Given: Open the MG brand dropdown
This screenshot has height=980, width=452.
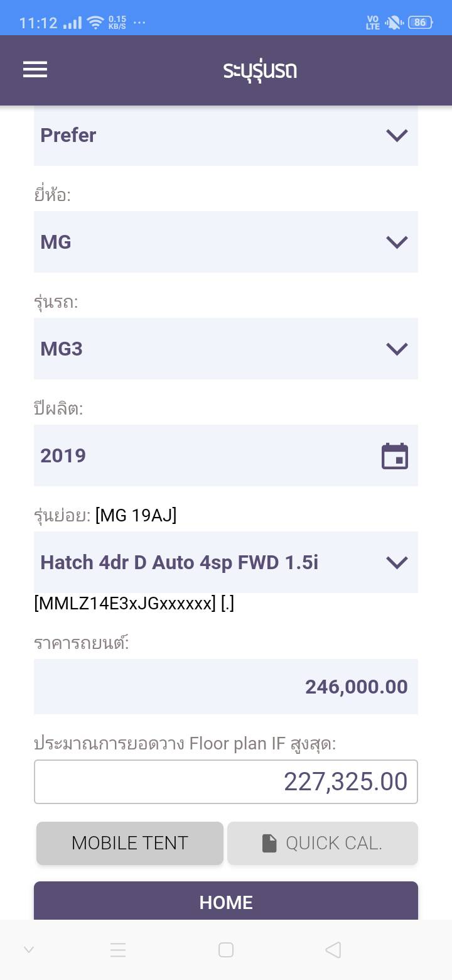Looking at the screenshot, I should click(397, 242).
